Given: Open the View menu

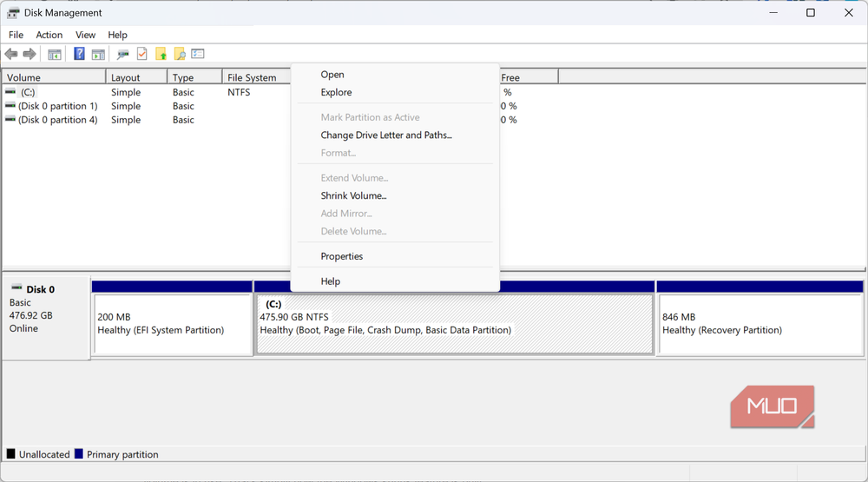Looking at the screenshot, I should coord(85,35).
